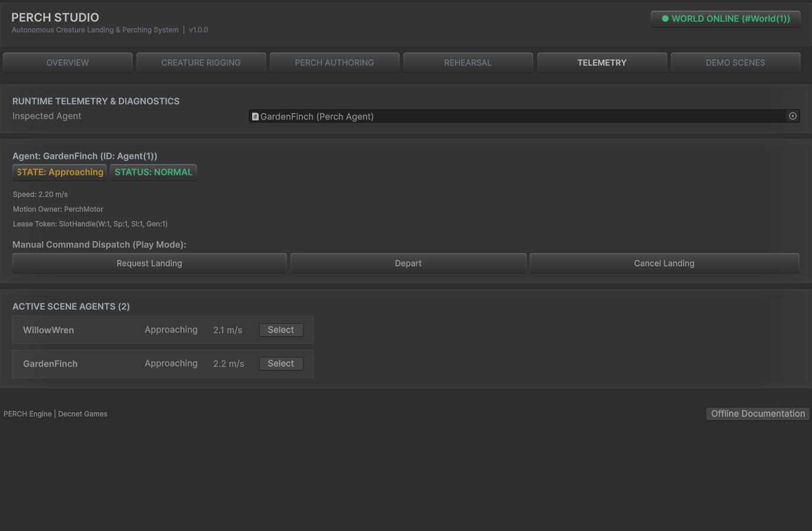Click the Runtime Telemetry & Diagnostics heading
The width and height of the screenshot is (812, 531).
(96, 101)
